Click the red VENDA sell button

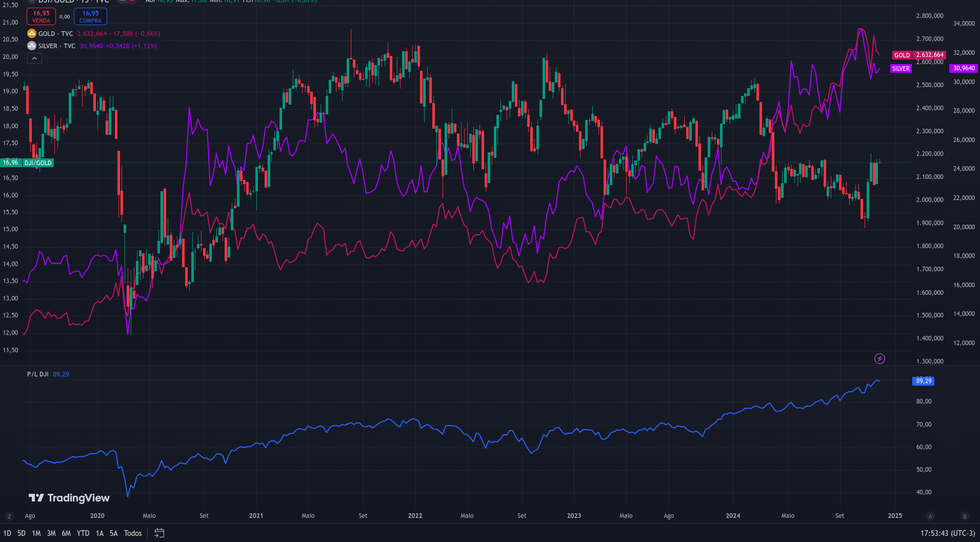(x=42, y=16)
